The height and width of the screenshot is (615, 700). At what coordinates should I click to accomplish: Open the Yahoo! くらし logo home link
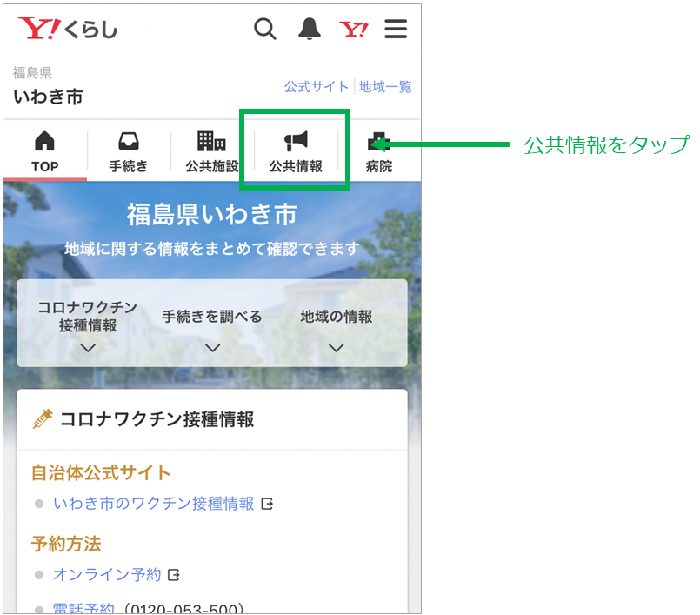(x=68, y=29)
